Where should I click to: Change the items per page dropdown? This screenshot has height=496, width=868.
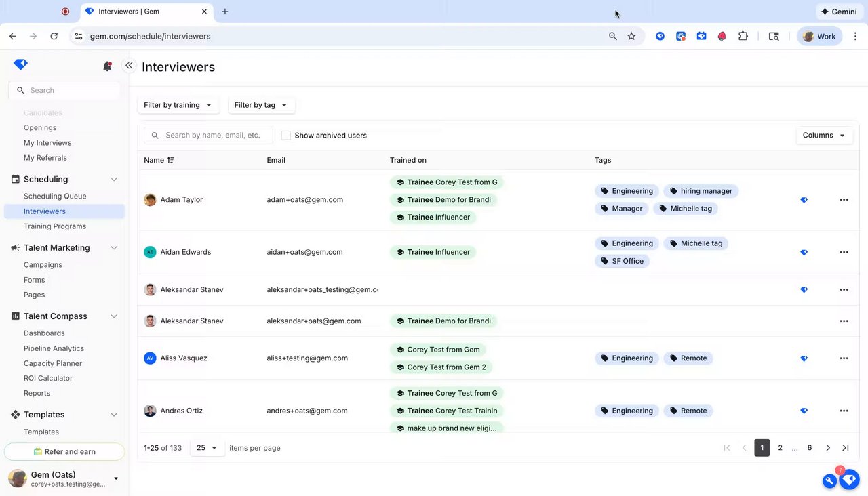click(x=208, y=448)
